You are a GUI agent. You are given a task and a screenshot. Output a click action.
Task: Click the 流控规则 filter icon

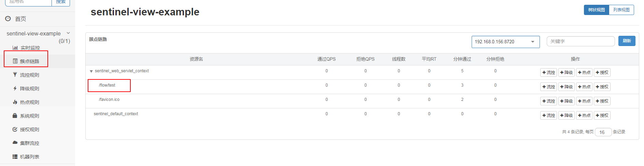point(15,75)
